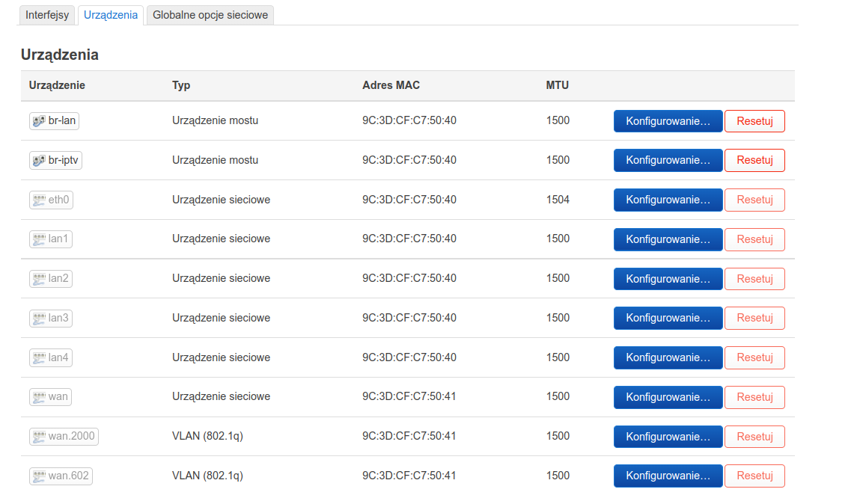Configure the lan2 device

pos(668,279)
